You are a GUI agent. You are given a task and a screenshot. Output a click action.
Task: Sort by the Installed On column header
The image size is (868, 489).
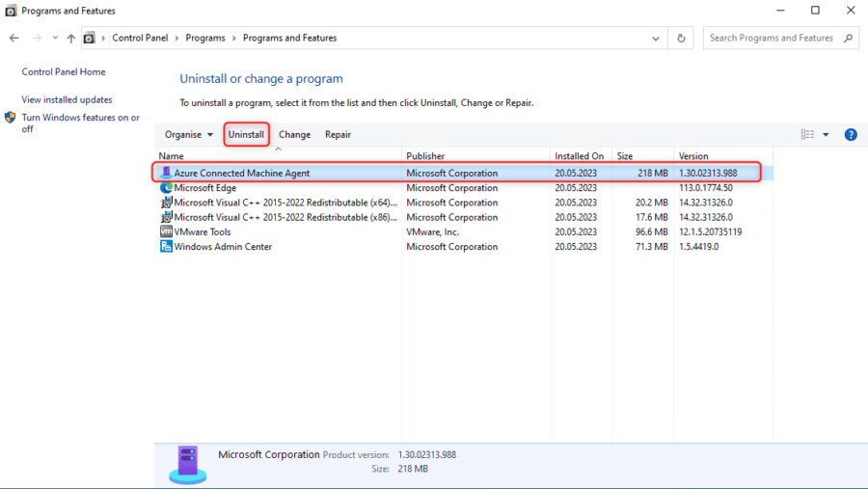click(582, 156)
